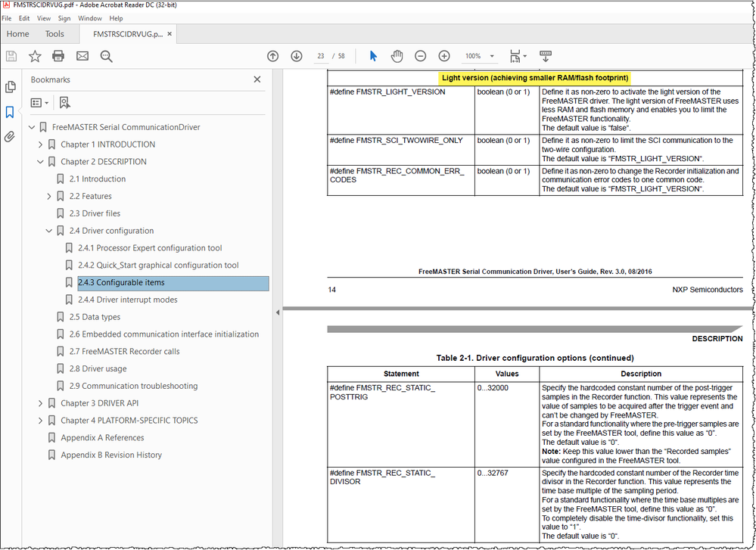
Task: Click the highlighted 'Light version' heading text
Action: click(x=535, y=78)
